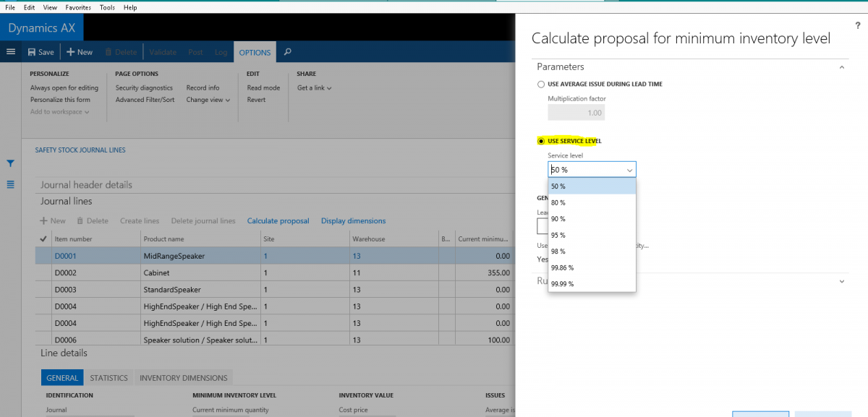
Task: Open the filter pane funnel icon
Action: click(10, 163)
